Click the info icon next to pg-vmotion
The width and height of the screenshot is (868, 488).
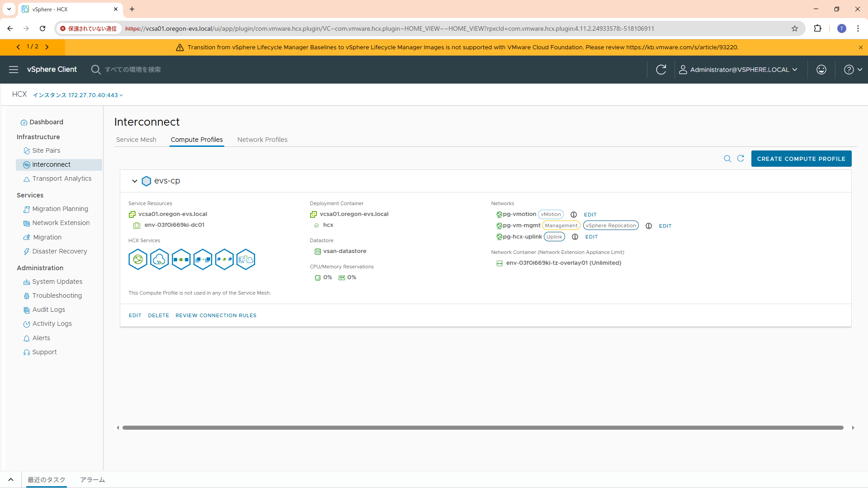tap(574, 215)
